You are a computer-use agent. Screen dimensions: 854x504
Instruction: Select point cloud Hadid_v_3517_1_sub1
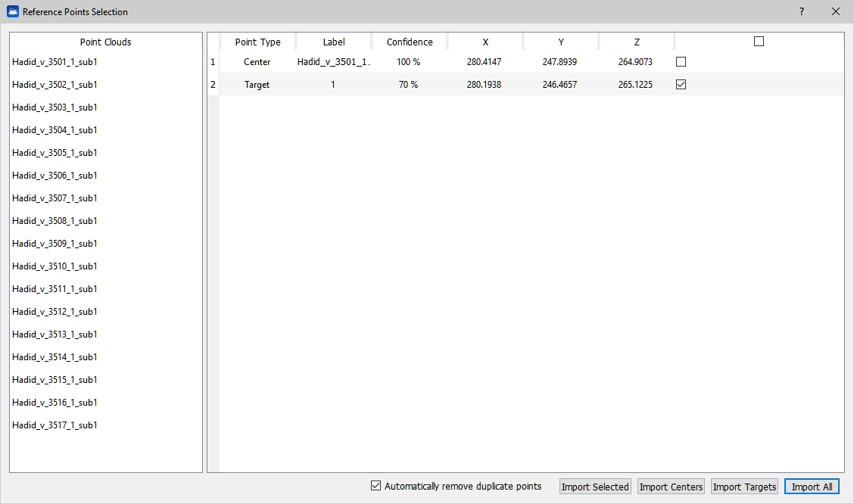(55, 425)
